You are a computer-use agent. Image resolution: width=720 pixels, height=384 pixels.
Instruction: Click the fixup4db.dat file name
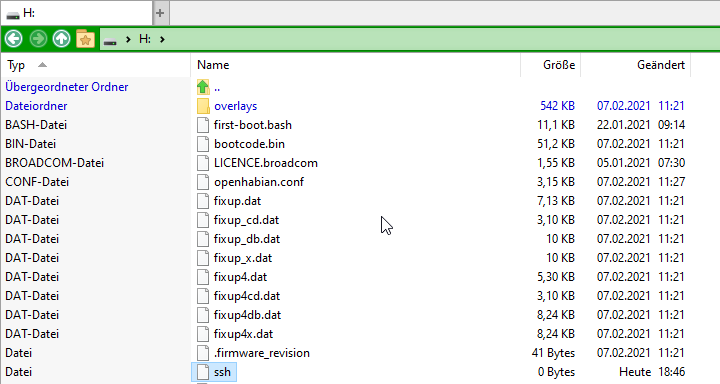click(248, 315)
